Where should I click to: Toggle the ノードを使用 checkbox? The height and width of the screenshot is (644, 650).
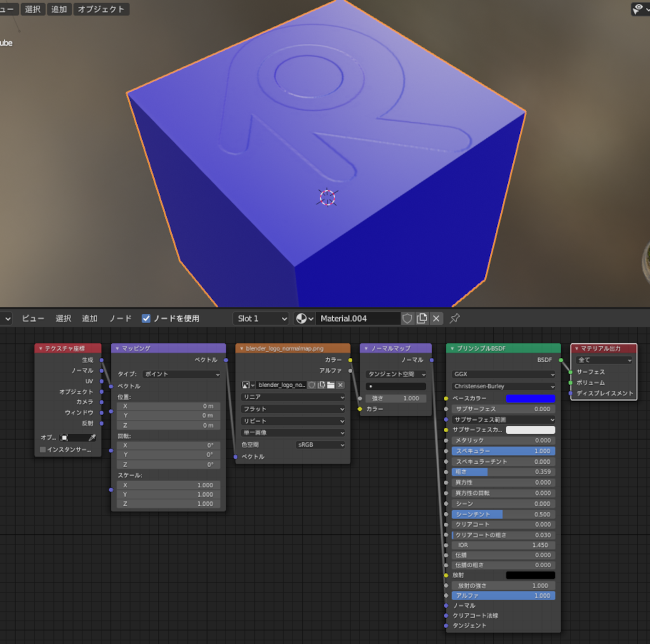(x=146, y=319)
